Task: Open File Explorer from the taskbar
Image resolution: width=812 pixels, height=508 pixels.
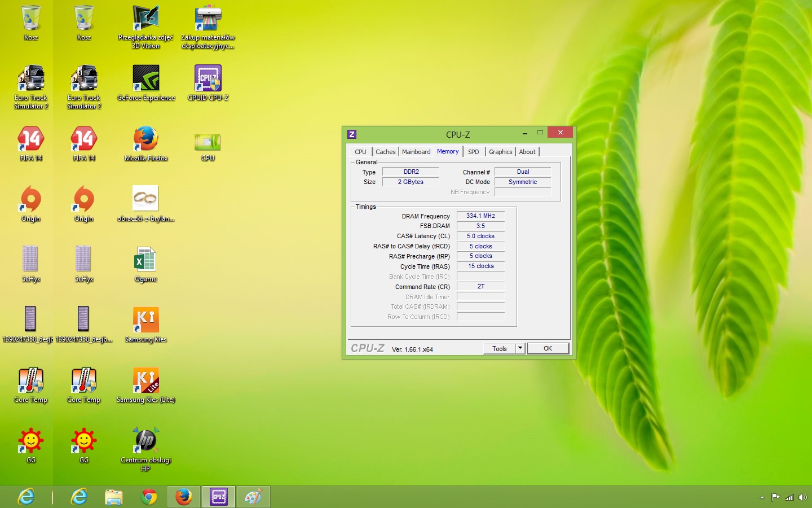Action: 114,497
